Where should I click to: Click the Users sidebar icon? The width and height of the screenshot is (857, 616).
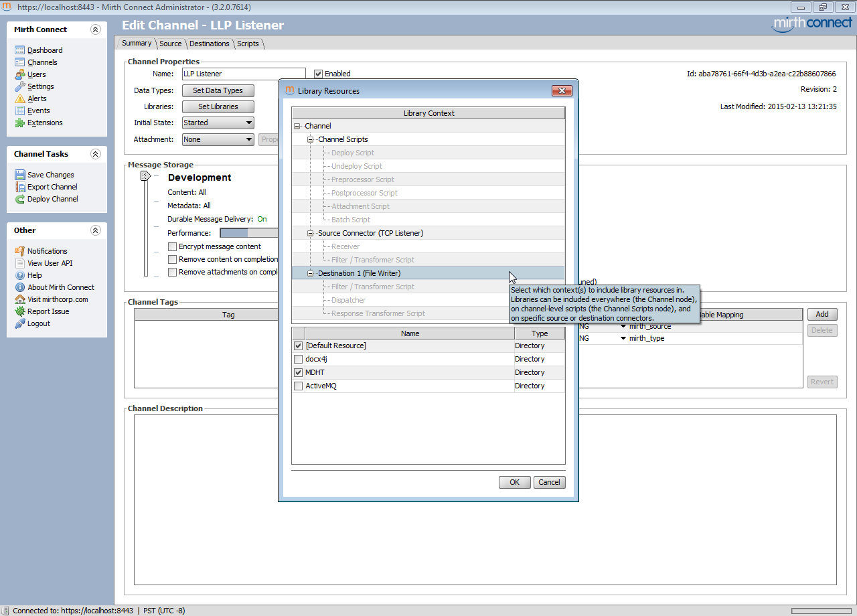pyautogui.click(x=20, y=74)
